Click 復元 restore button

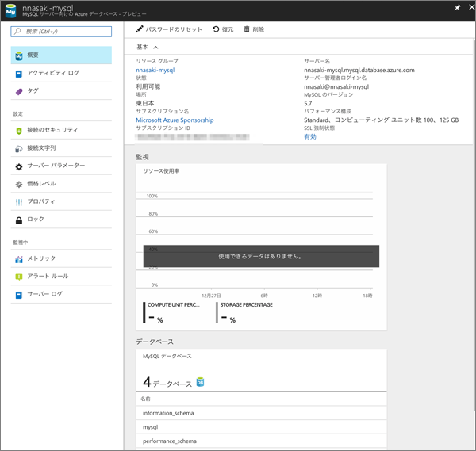tap(223, 29)
